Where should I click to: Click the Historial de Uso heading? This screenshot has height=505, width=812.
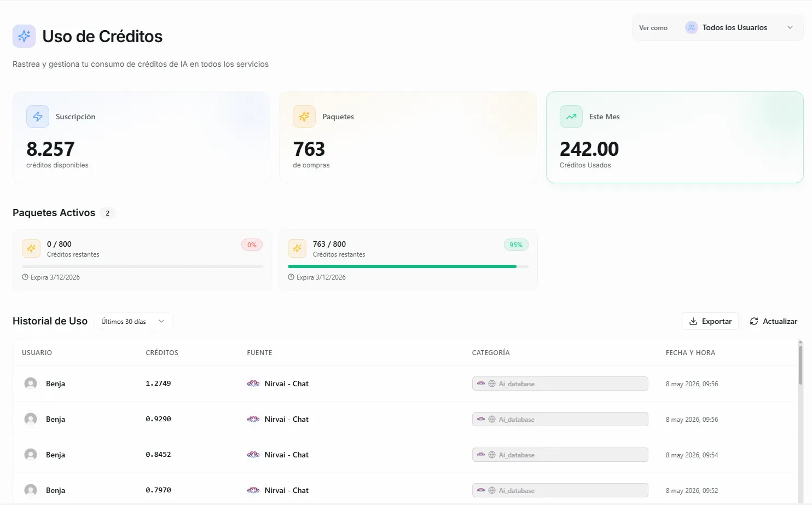click(50, 321)
